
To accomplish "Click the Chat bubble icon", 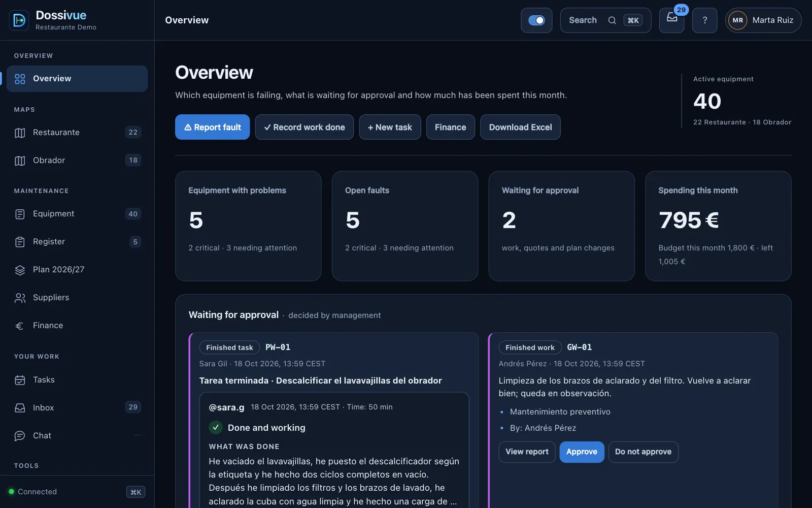I will tap(20, 436).
